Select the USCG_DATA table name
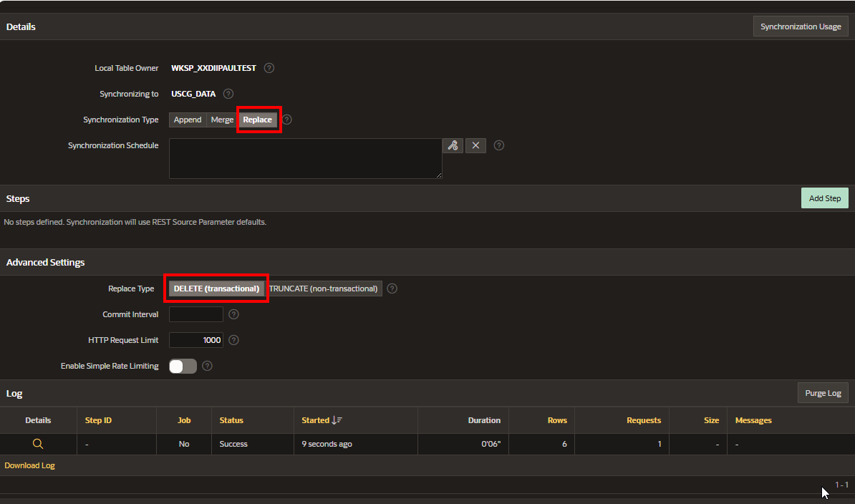 [x=193, y=94]
